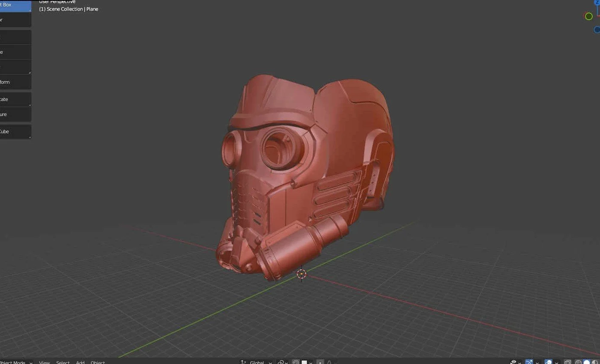The image size is (600, 364).
Task: Toggle proportional editing
Action: [320, 362]
